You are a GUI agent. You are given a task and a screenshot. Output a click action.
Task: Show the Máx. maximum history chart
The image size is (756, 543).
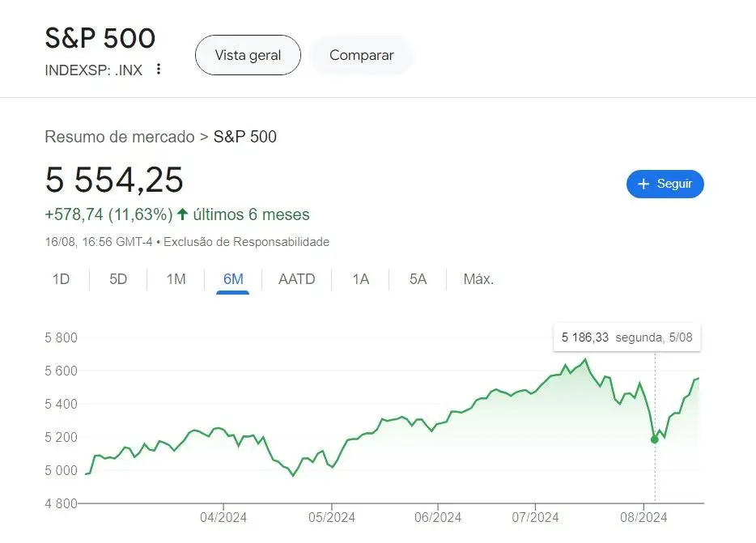[478, 278]
